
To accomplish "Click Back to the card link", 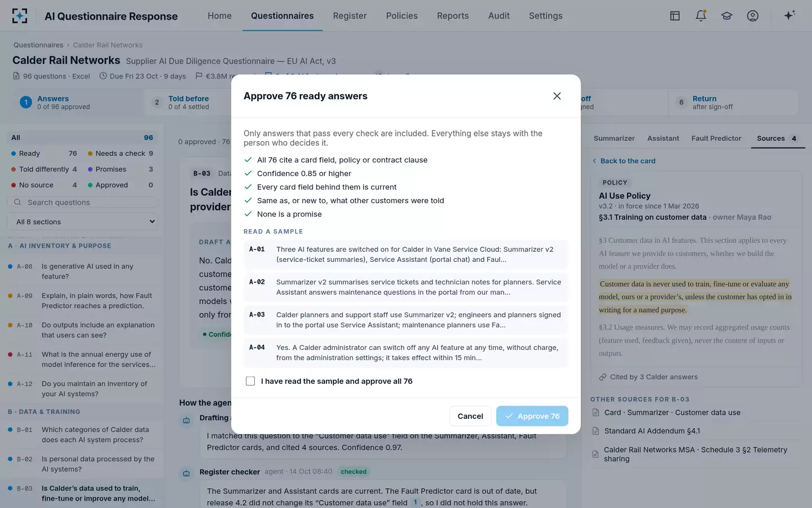I will [628, 161].
